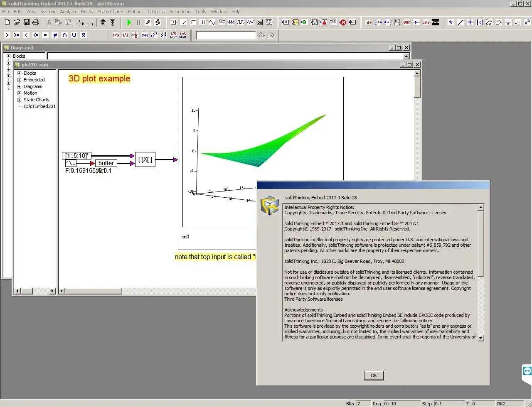Expand the Diagrams tree node
This screenshot has width=532, height=407.
(19, 86)
